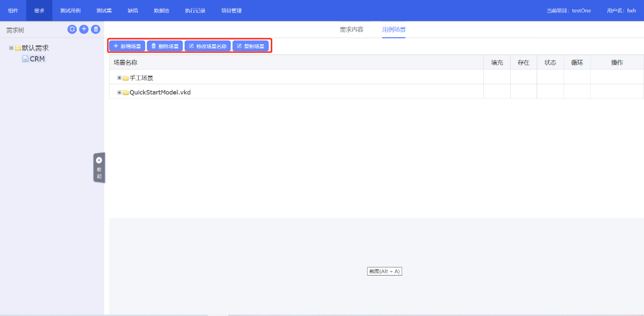Switch to the 需求内容 tab
The image size is (644, 316).
[x=351, y=30]
